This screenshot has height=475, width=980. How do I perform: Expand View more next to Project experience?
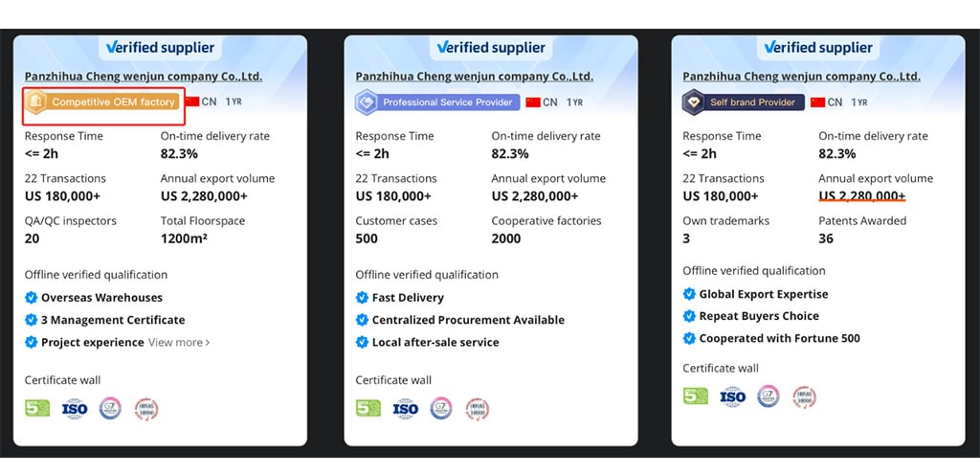click(x=179, y=342)
